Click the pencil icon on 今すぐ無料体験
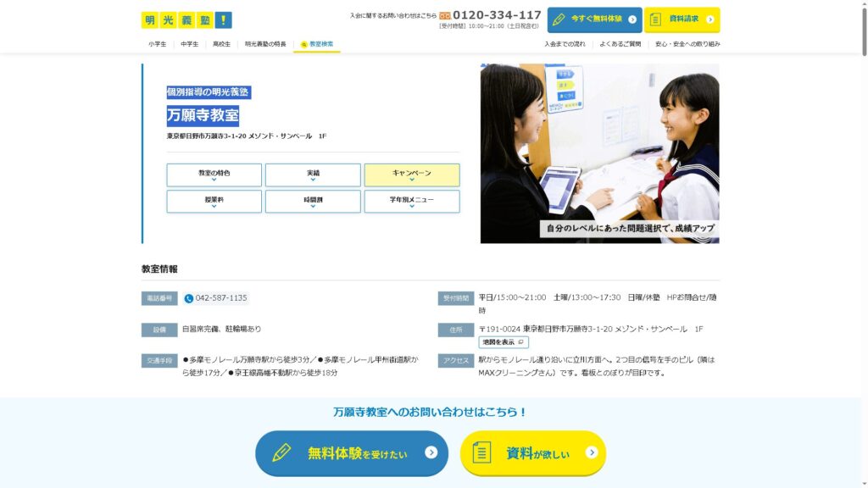 (559, 19)
